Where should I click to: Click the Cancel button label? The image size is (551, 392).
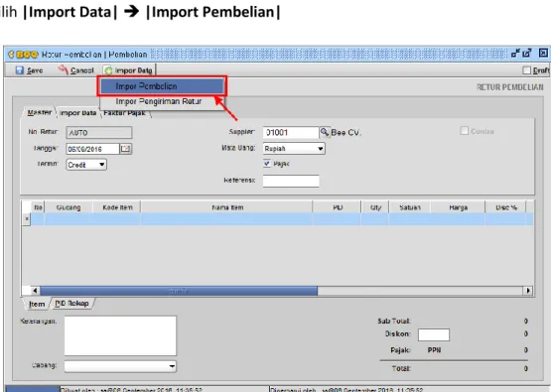click(81, 70)
